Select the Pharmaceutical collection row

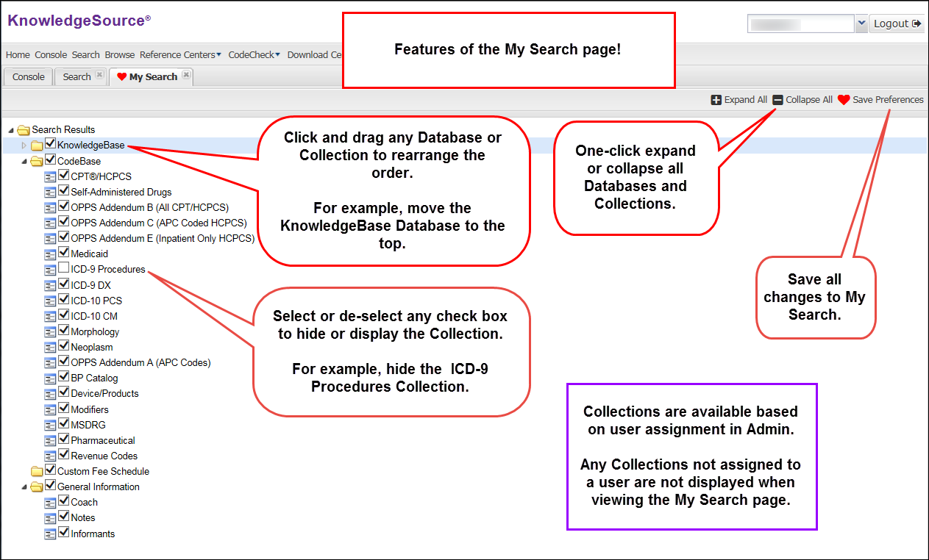(x=102, y=440)
